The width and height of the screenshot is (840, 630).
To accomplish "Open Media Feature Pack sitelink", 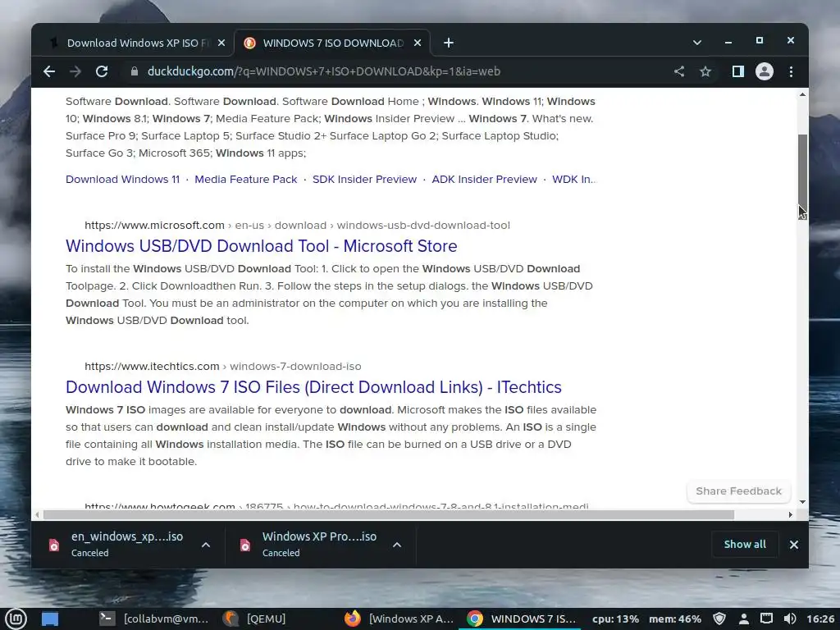I will click(x=246, y=179).
